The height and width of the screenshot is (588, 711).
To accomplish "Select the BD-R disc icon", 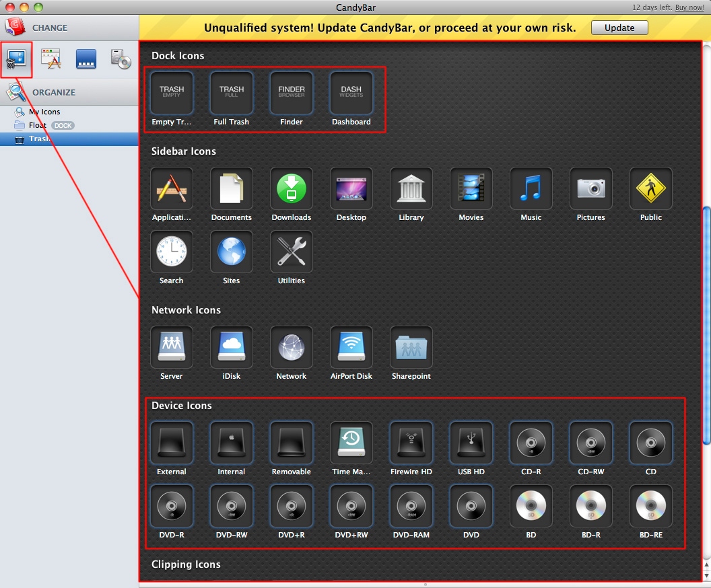I will (591, 506).
